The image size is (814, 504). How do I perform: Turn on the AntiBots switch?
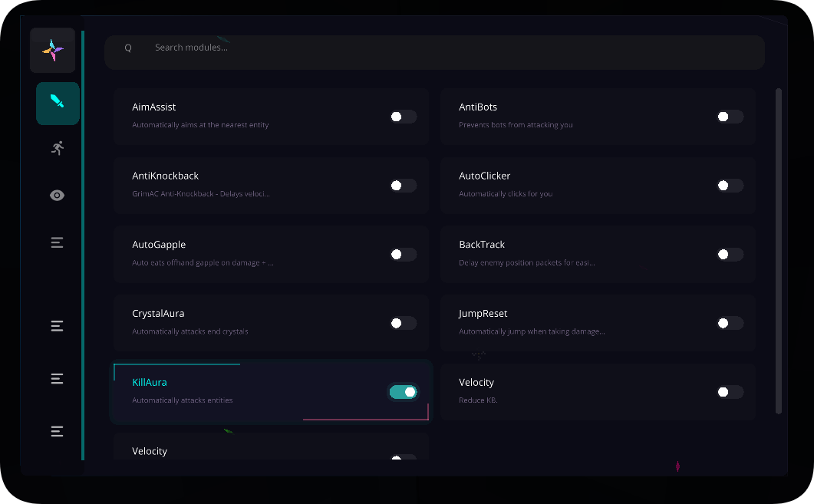730,117
